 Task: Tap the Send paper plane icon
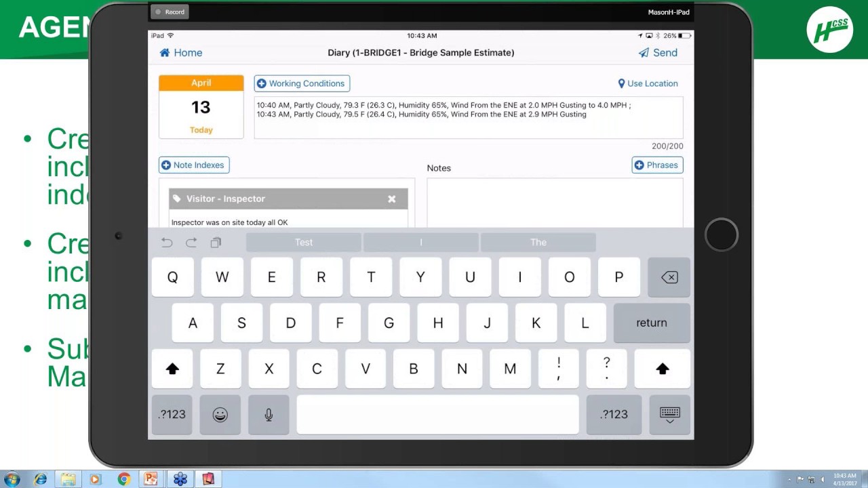[x=644, y=53]
